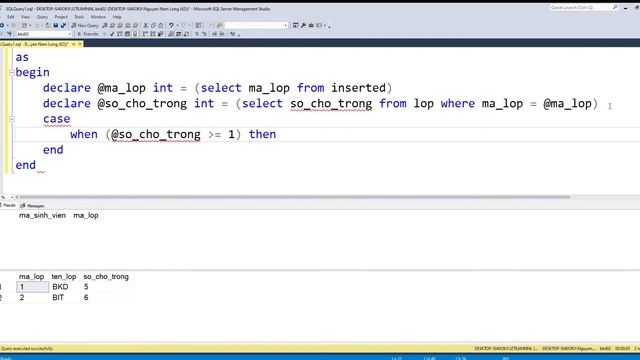Click the Copy icon in toolbar
Screen dimensions: 640x360
click(x=153, y=25)
